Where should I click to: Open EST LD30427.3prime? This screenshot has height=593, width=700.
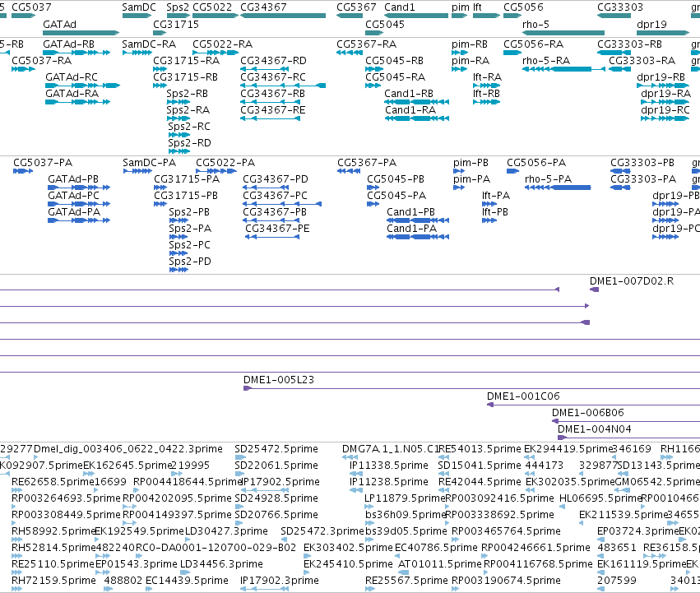pos(226,531)
